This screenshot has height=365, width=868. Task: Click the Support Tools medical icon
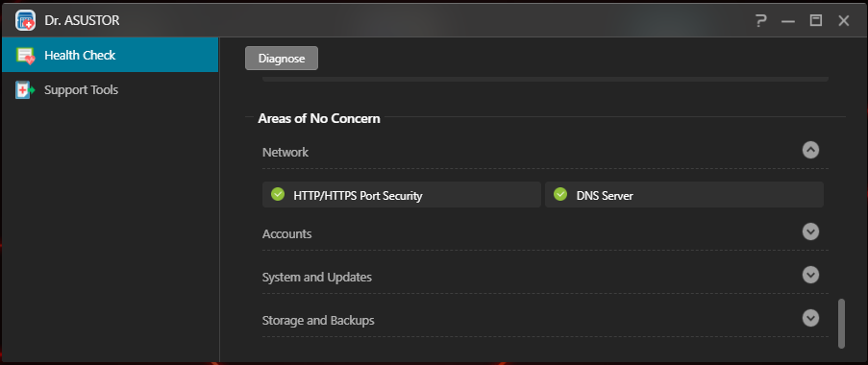click(x=25, y=89)
